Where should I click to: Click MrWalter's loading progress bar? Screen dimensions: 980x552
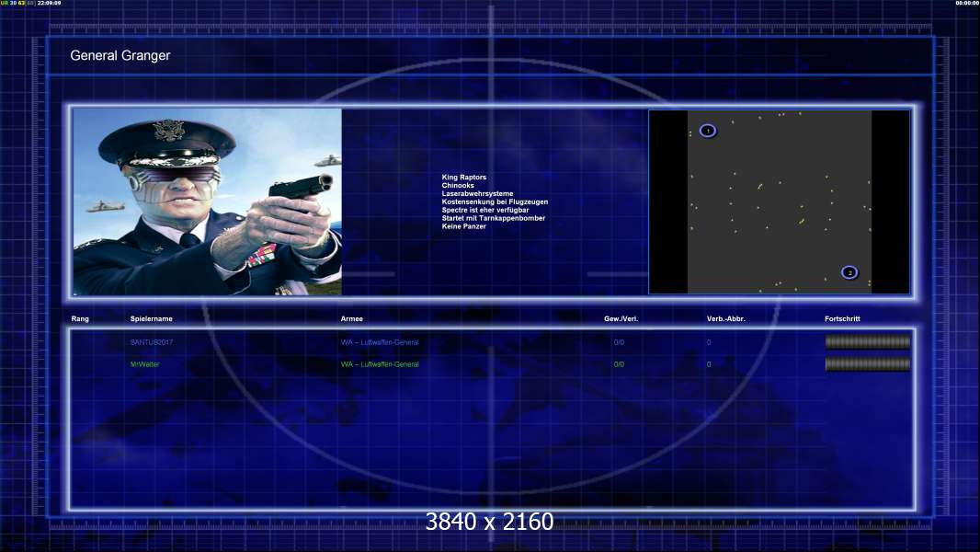(868, 363)
